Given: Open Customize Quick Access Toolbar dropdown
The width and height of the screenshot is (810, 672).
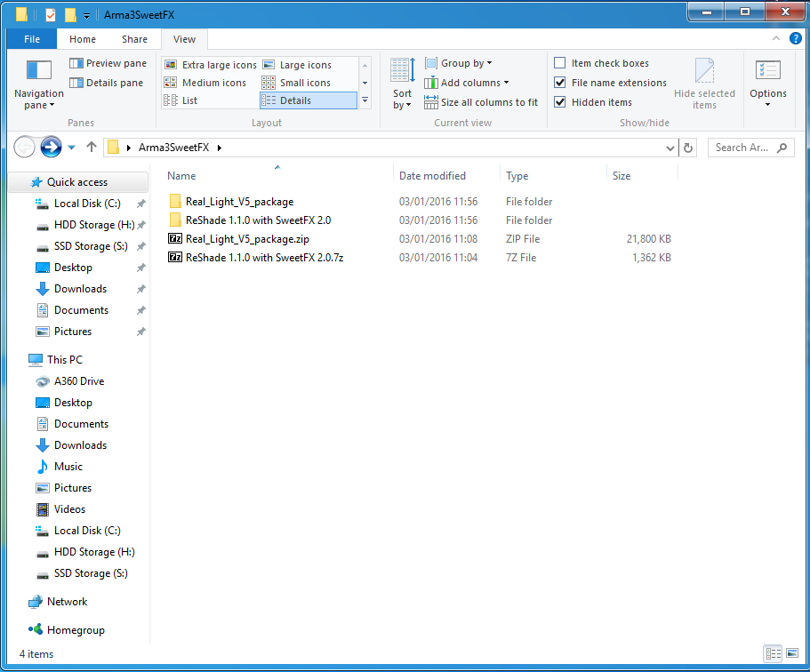Looking at the screenshot, I should click(86, 15).
